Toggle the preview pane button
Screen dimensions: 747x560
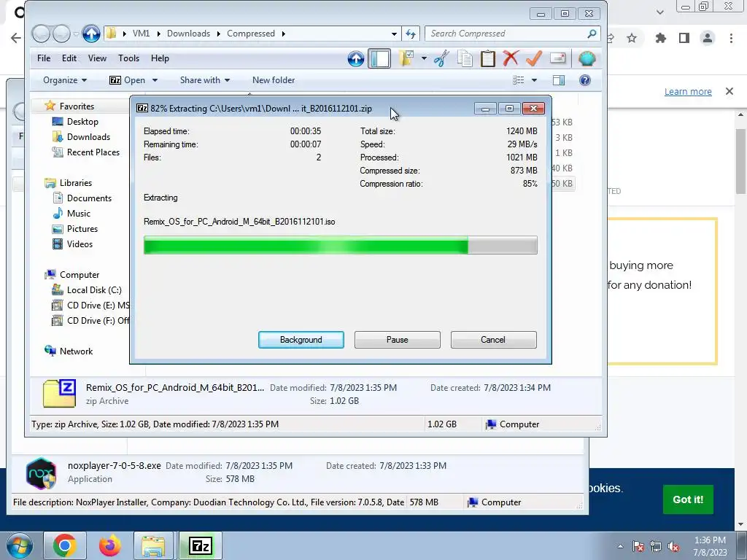(x=558, y=80)
